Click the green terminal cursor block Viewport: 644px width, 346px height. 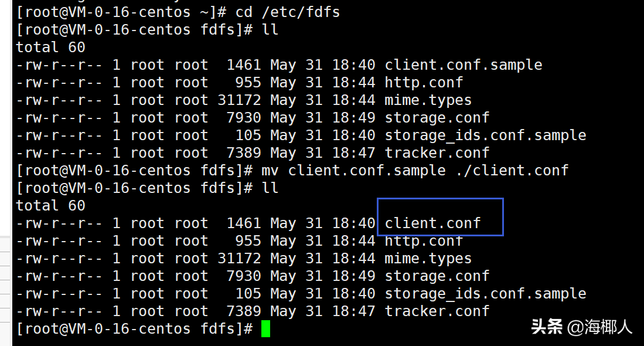pos(265,329)
